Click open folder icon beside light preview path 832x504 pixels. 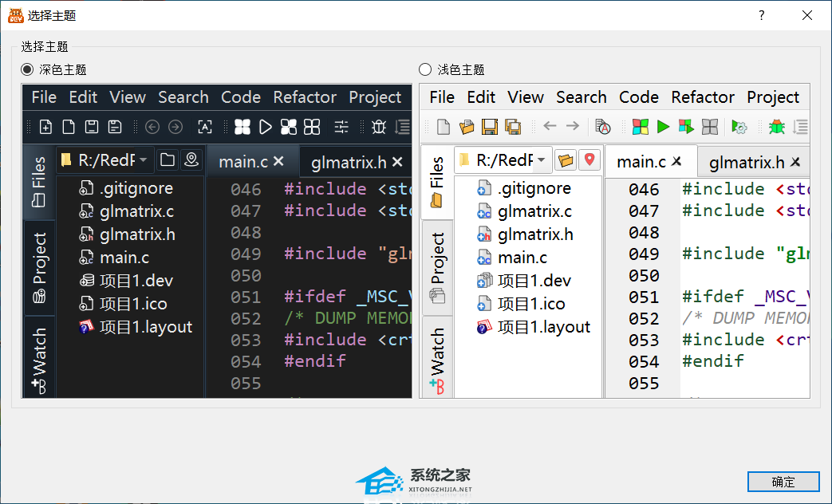tap(566, 159)
